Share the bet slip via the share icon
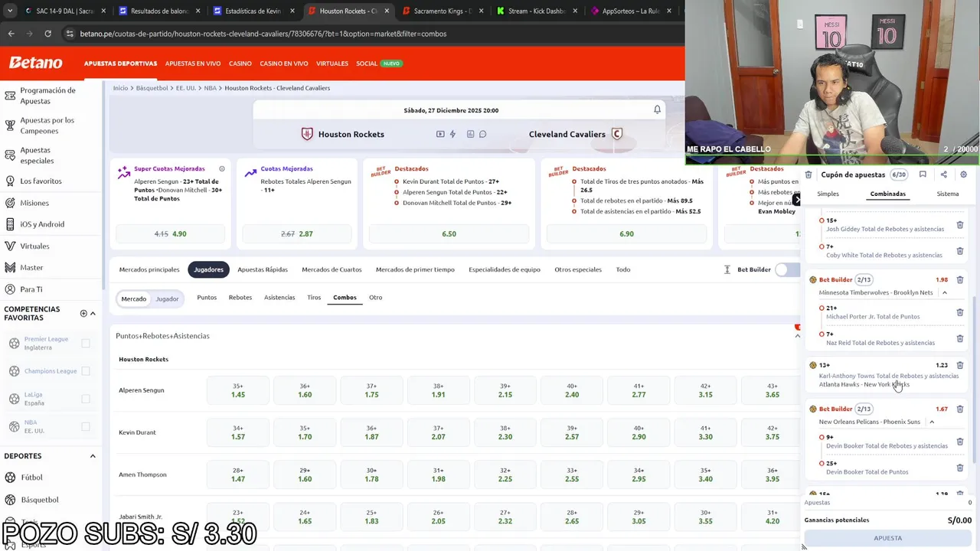Screen dimensions: 980x551 click(943, 174)
